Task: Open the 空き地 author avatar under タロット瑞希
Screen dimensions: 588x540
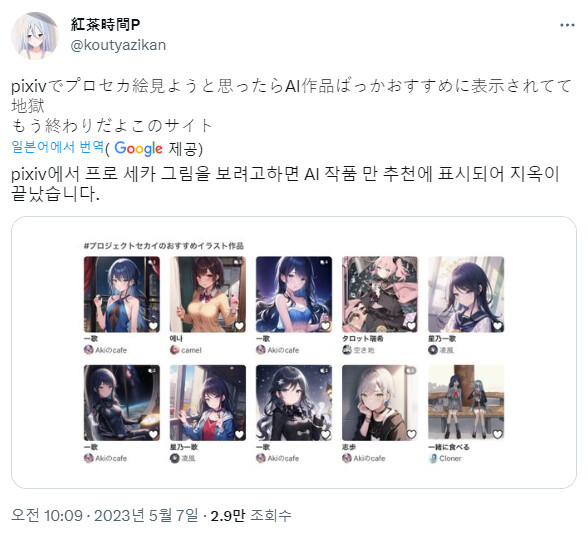Action: 347,350
